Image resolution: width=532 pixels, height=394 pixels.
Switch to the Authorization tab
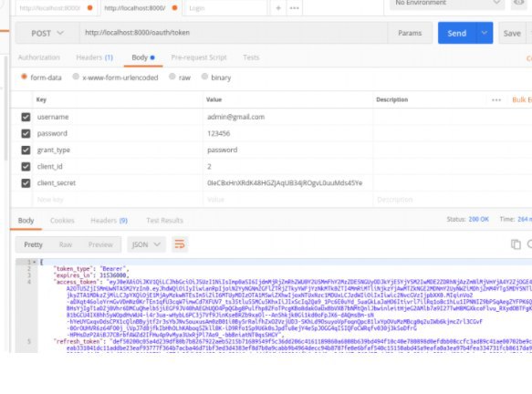click(x=39, y=57)
